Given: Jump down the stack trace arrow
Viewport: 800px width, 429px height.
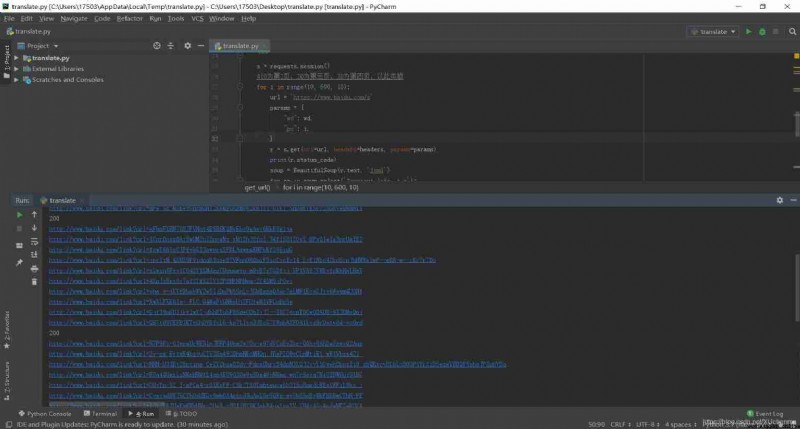Looking at the screenshot, I should pyautogui.click(x=34, y=228).
